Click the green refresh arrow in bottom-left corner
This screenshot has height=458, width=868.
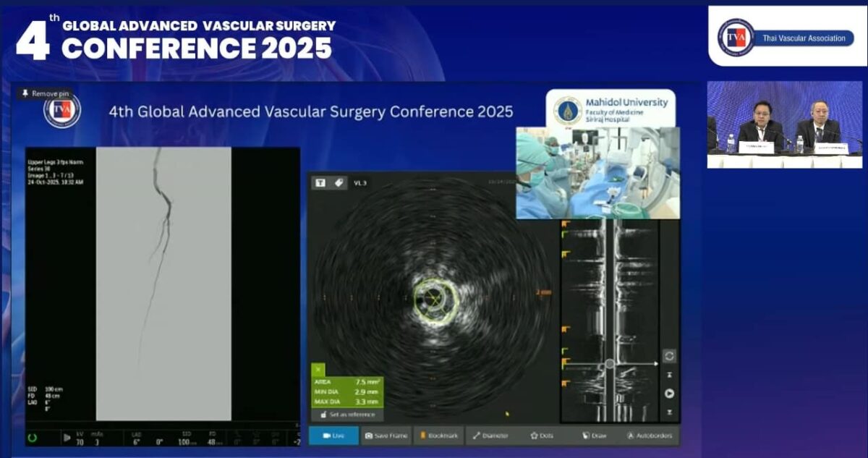click(30, 436)
